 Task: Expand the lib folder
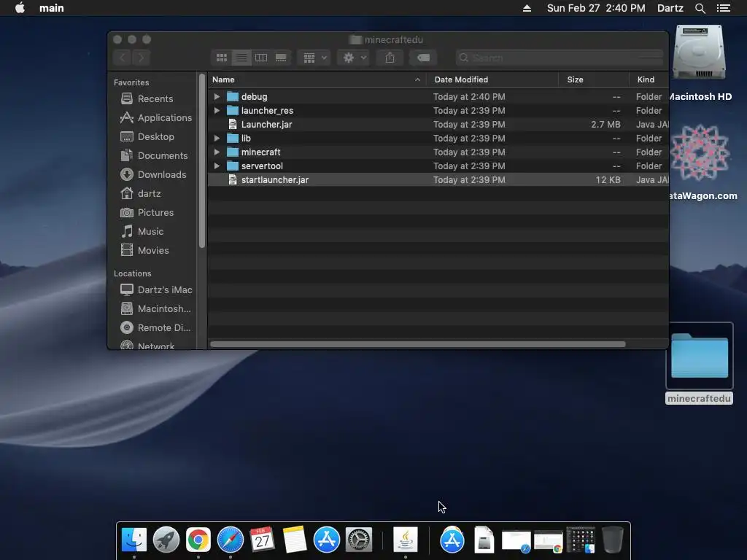[x=217, y=138]
